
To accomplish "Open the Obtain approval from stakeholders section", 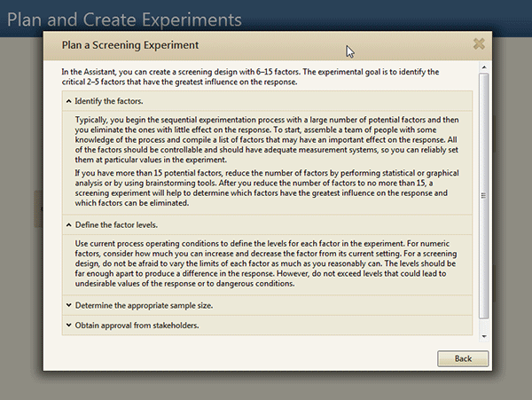I will point(267,325).
